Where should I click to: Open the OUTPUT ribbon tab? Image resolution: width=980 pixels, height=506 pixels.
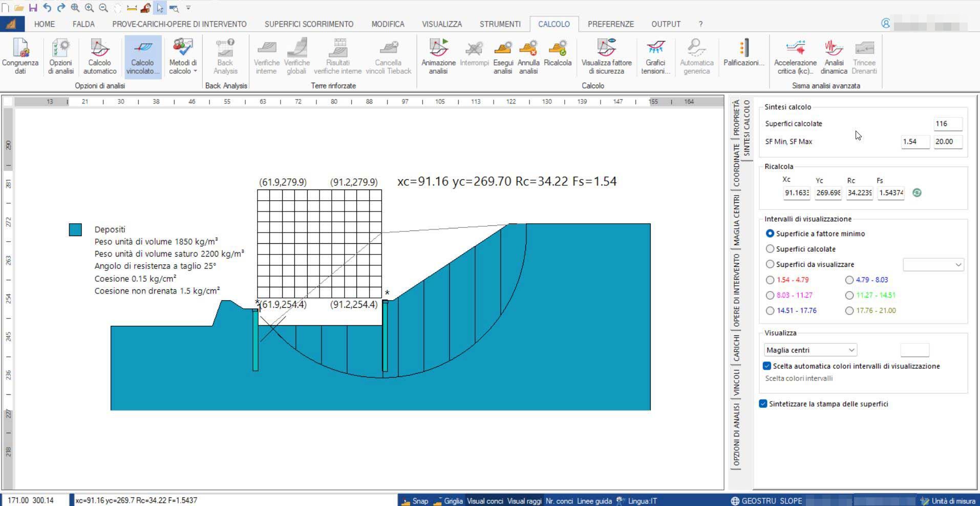point(666,24)
